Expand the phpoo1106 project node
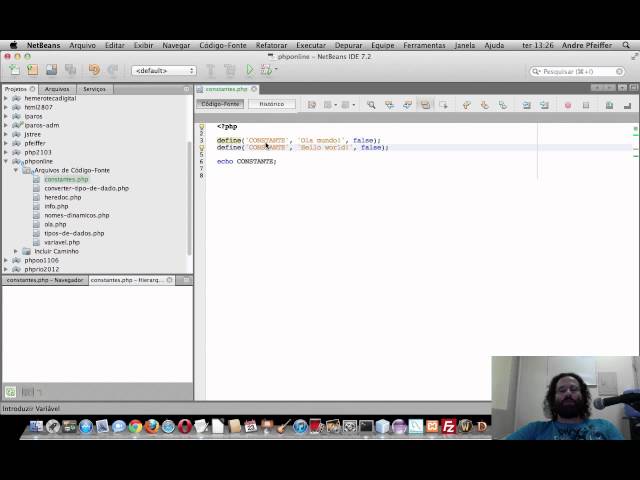 (x=6, y=260)
